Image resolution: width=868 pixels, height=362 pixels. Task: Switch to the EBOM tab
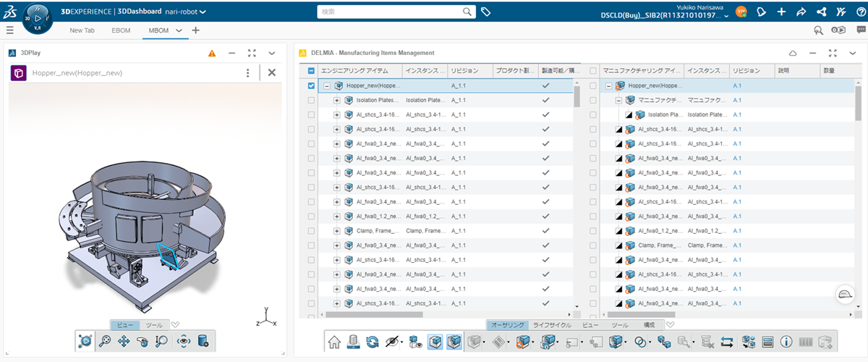click(122, 30)
